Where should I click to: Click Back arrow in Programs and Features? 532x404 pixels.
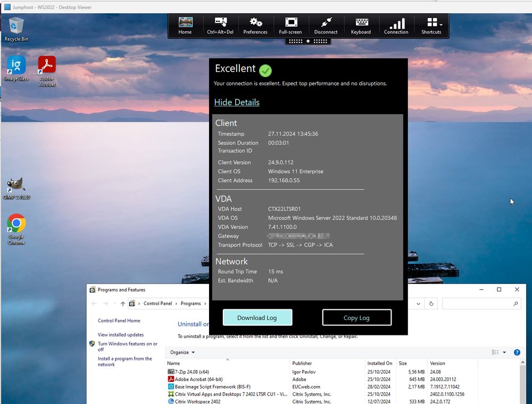tap(94, 304)
